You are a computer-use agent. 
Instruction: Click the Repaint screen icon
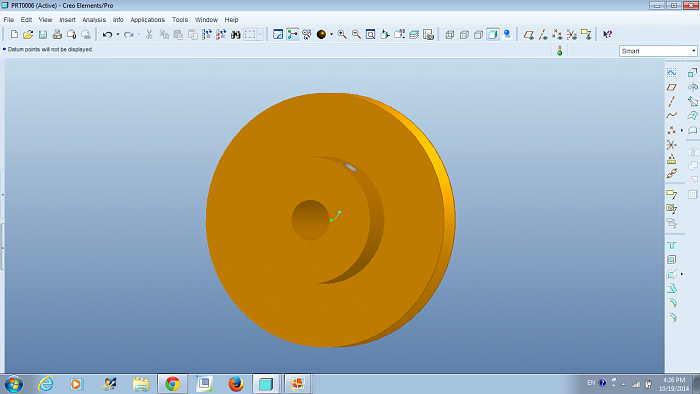278,34
